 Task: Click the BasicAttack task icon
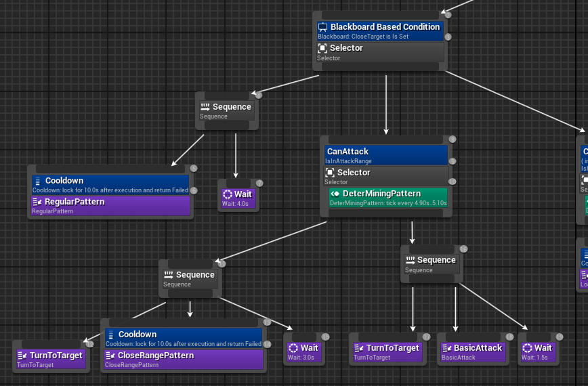click(x=446, y=348)
